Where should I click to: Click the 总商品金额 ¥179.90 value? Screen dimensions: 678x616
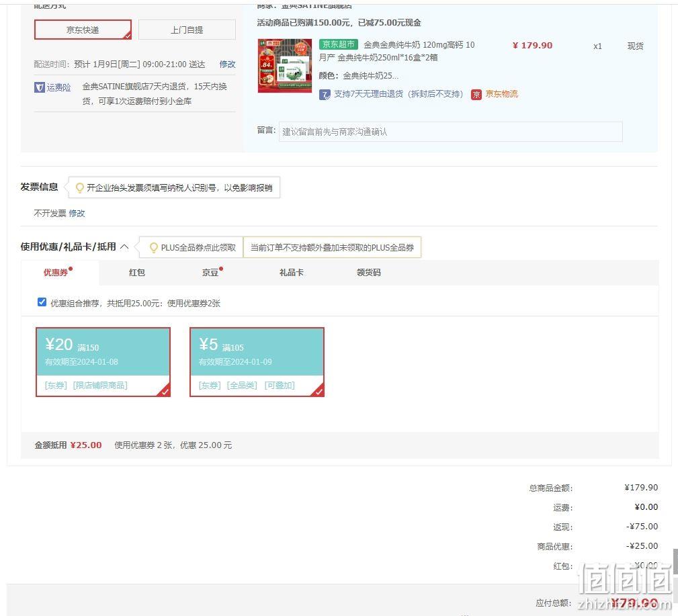click(x=641, y=487)
